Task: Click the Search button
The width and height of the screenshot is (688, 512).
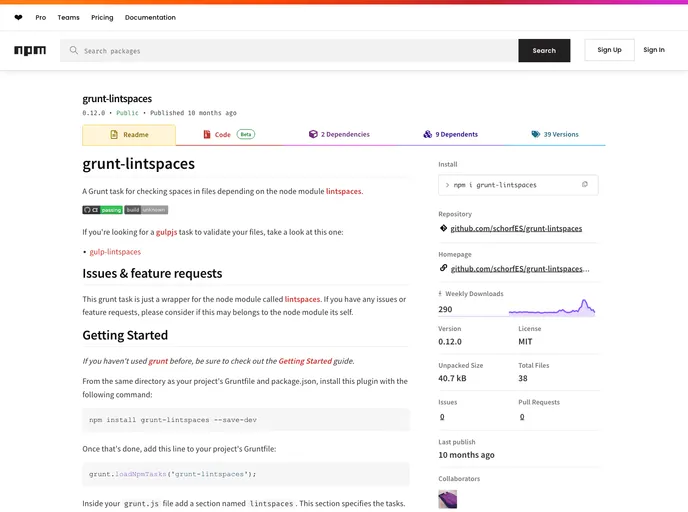Action: [x=544, y=50]
